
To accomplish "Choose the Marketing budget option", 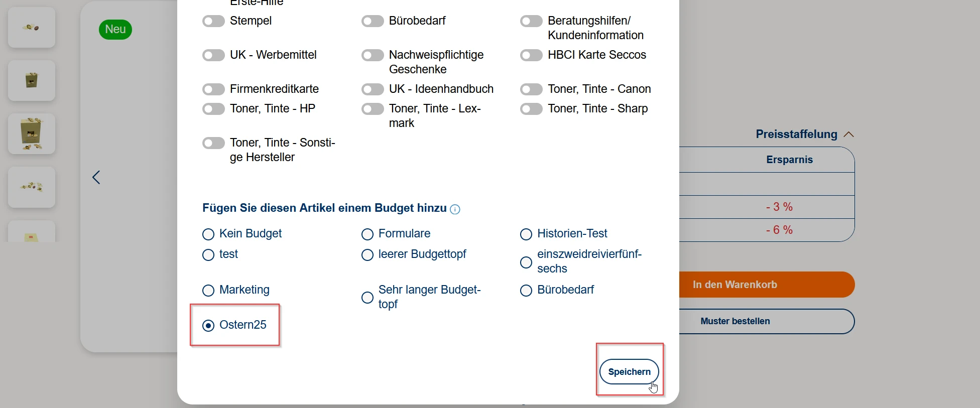I will point(208,291).
